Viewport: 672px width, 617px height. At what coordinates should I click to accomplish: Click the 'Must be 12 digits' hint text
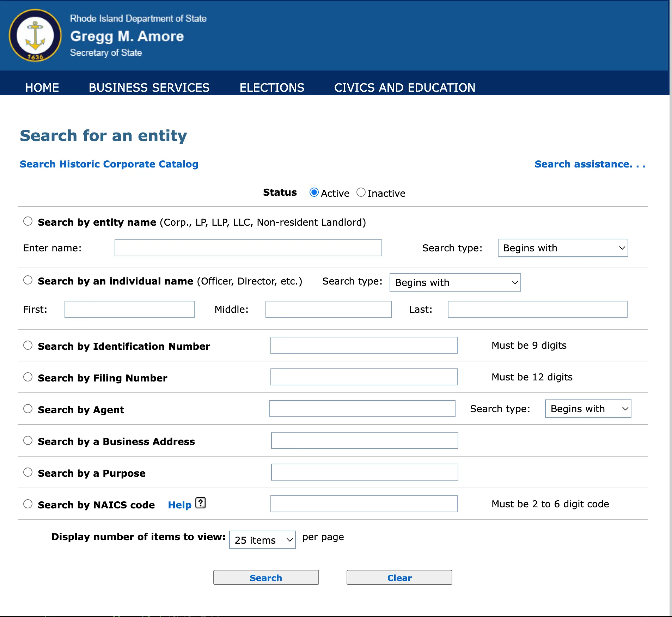click(x=532, y=377)
